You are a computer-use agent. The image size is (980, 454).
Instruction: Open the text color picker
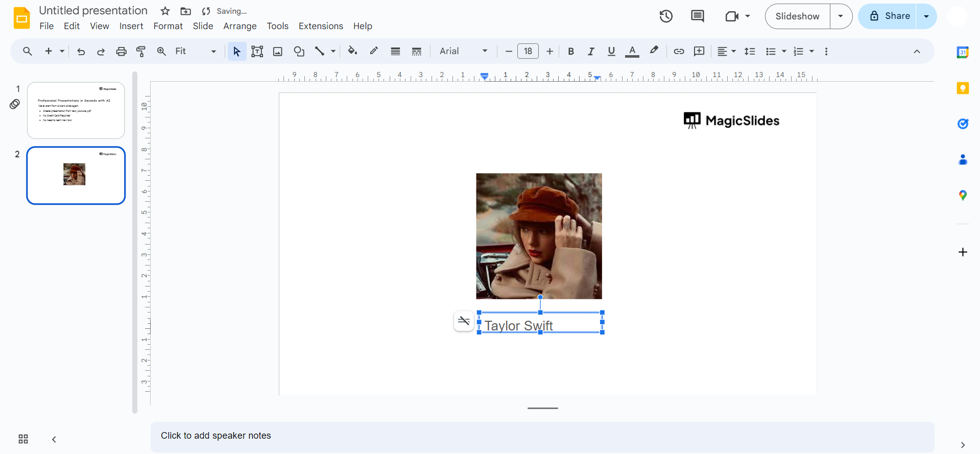click(x=632, y=51)
